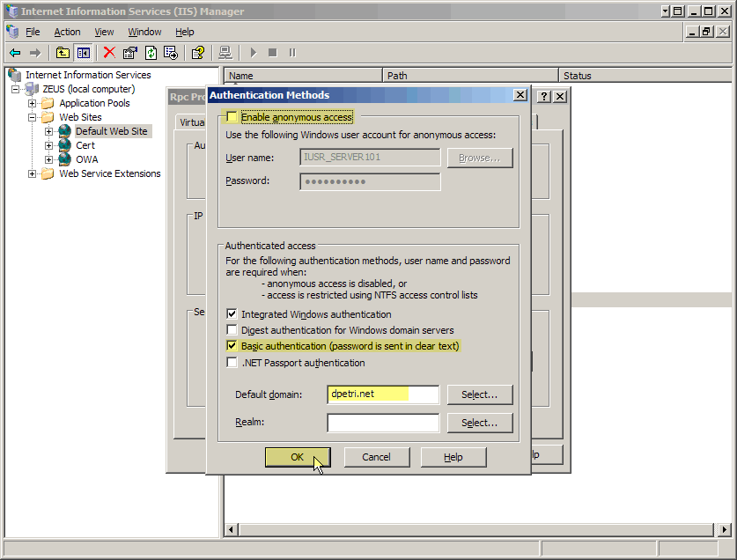The image size is (737, 560).
Task: Collapse the Web Sites tree node
Action: coord(33,117)
